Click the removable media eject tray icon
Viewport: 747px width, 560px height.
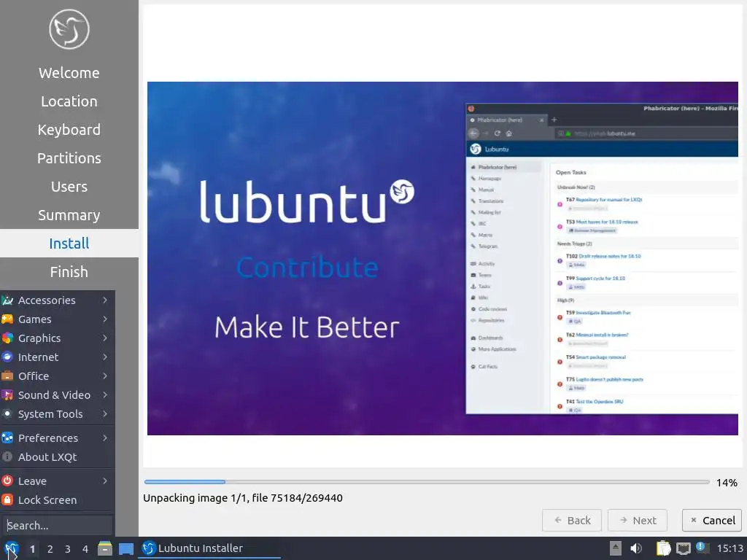pyautogui.click(x=616, y=548)
